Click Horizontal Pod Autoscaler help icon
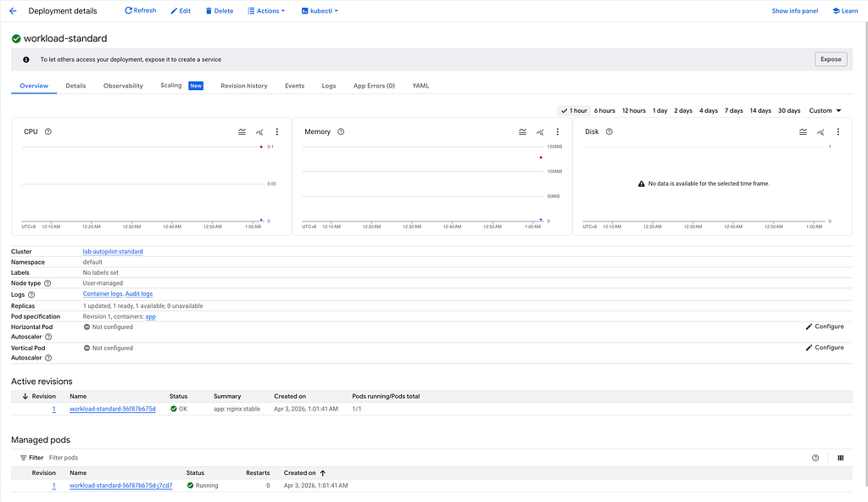Viewport: 868px width, 502px height. [x=48, y=337]
